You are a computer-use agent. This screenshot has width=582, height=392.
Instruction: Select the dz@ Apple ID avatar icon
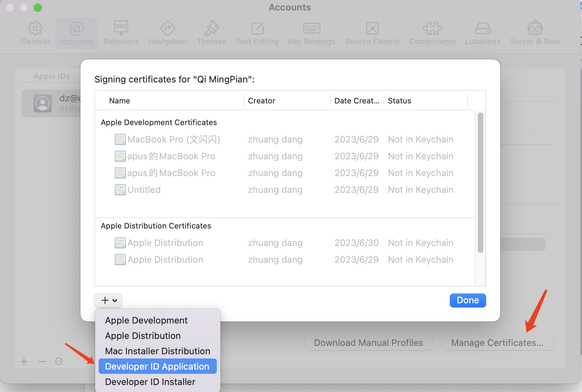click(43, 103)
